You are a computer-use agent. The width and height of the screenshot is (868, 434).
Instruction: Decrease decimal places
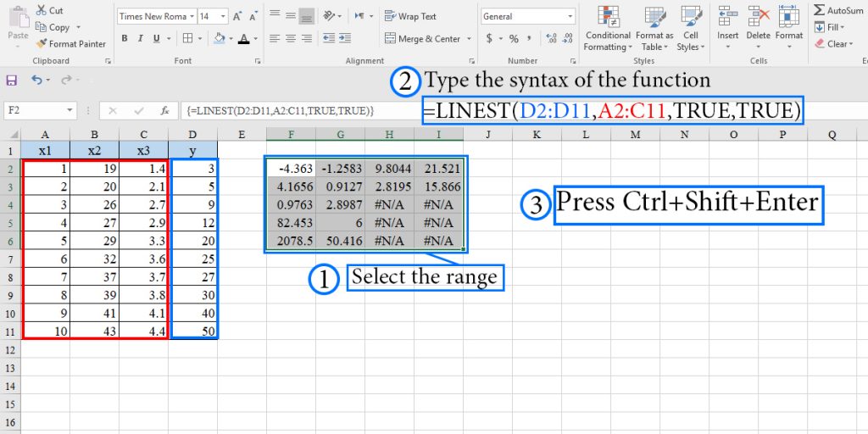coord(567,38)
